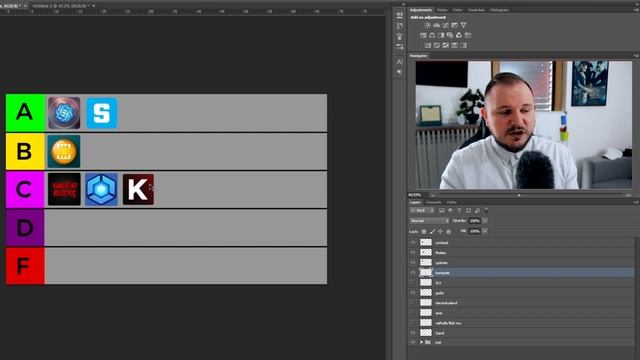The height and width of the screenshot is (360, 640).
Task: Add a Levels adjustment layer
Action: click(436, 25)
